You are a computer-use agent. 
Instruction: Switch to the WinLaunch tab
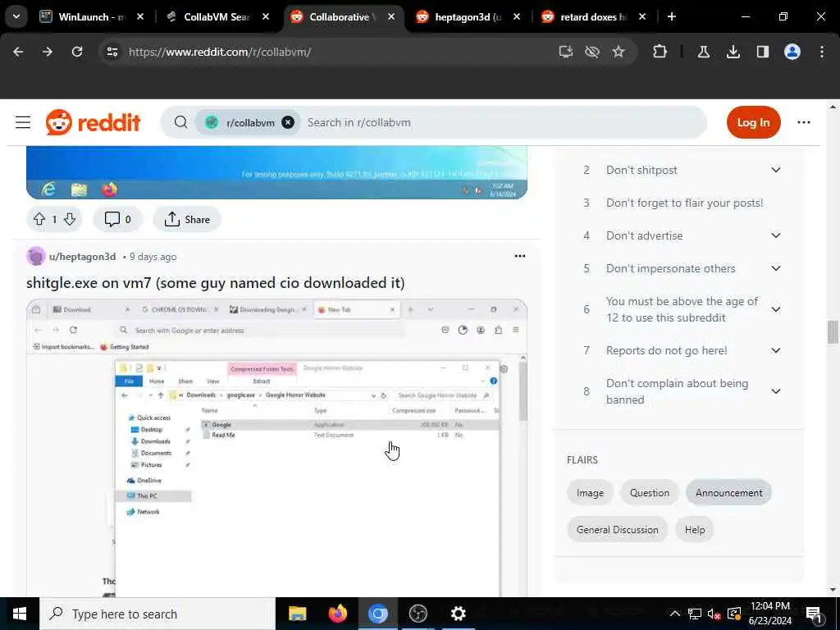[91, 16]
